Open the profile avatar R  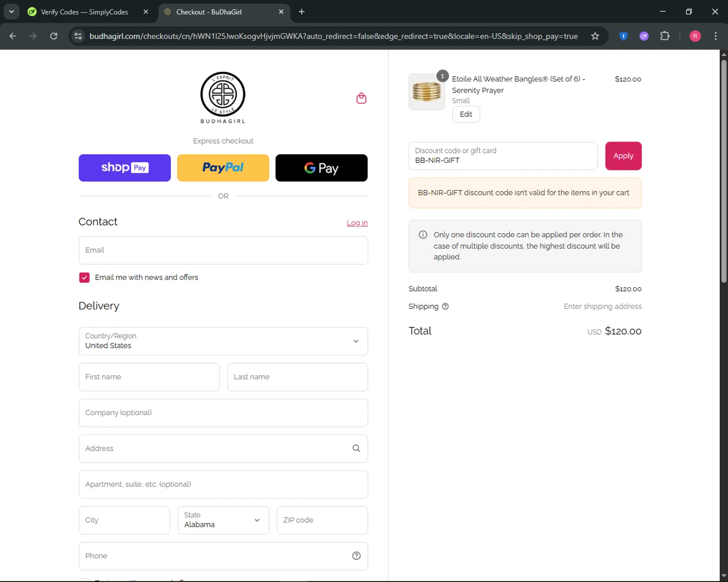pyautogui.click(x=695, y=36)
